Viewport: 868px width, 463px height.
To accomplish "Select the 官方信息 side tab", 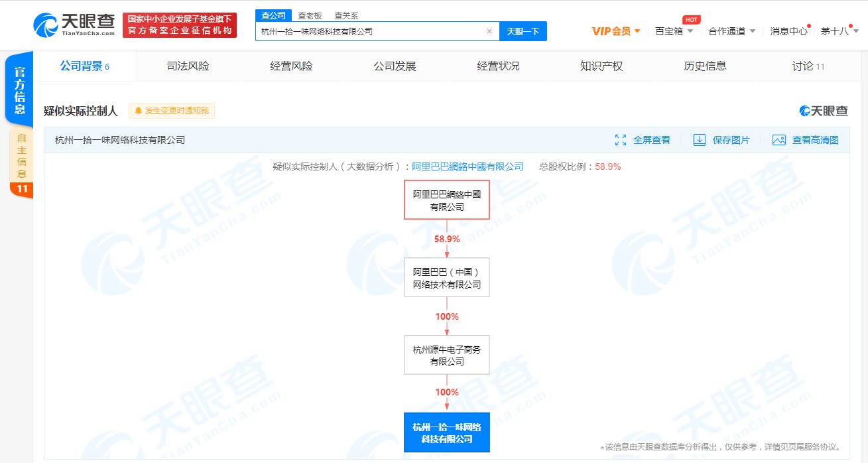I will (x=20, y=91).
